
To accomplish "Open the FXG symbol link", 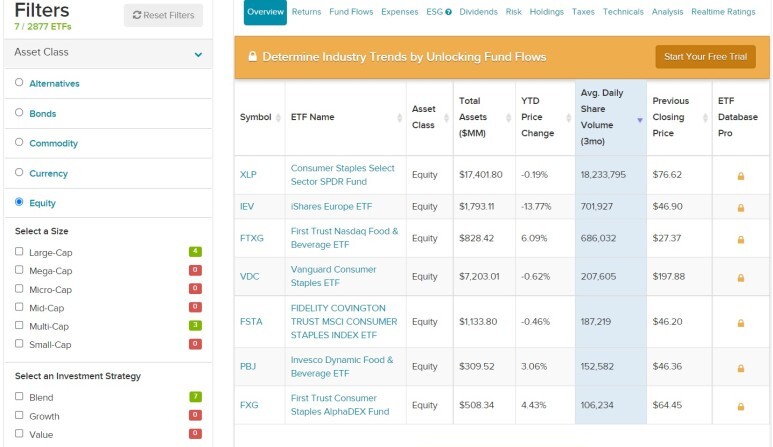I will click(248, 405).
